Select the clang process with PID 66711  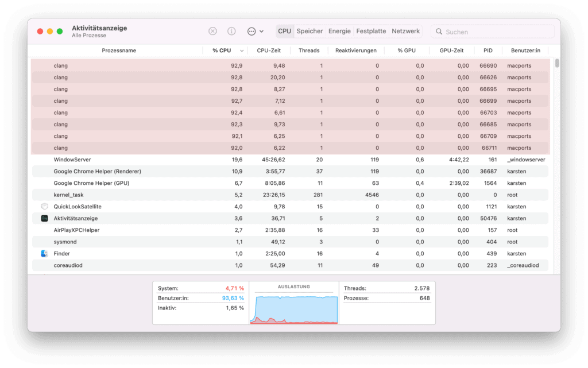point(290,148)
